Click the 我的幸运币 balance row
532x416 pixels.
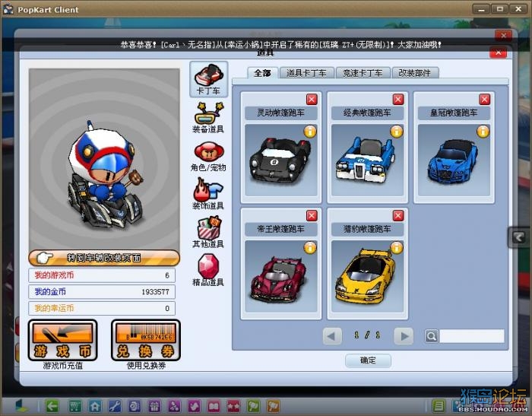point(102,308)
